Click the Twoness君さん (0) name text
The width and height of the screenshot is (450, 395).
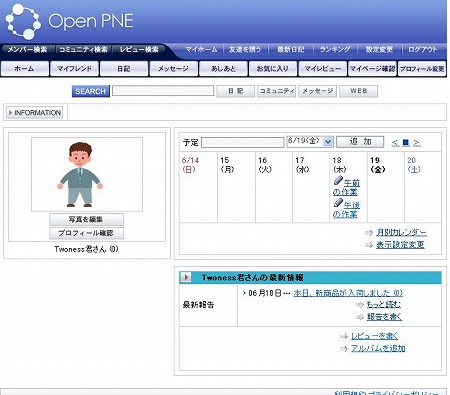[x=86, y=249]
